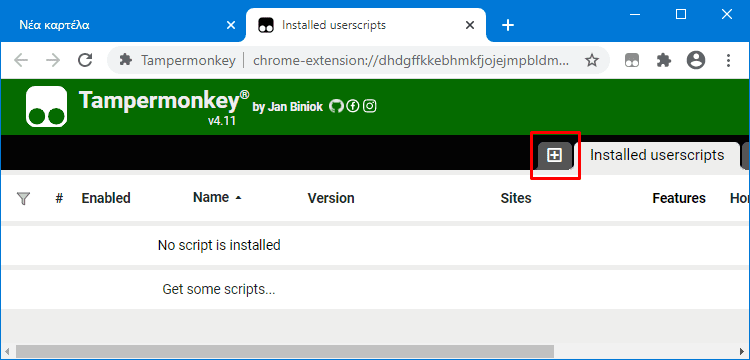Click the Tampermonkey extension toolbar icon

632,60
